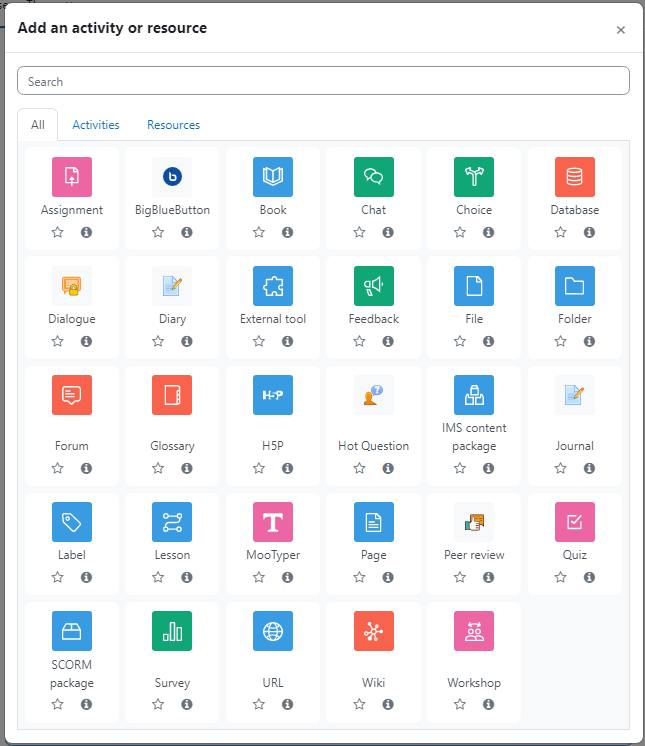Star the Peer review activity
This screenshot has height=746, width=645.
pyautogui.click(x=459, y=577)
